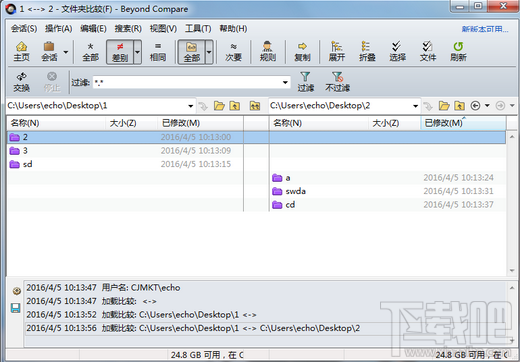Select folder a in the right pane
The width and height of the screenshot is (520, 362).
[x=387, y=178]
